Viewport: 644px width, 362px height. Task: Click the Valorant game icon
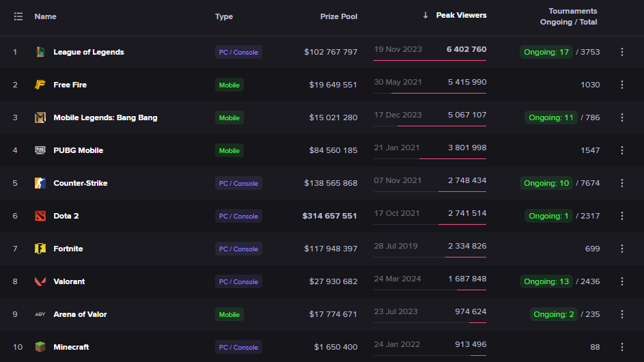tap(40, 281)
